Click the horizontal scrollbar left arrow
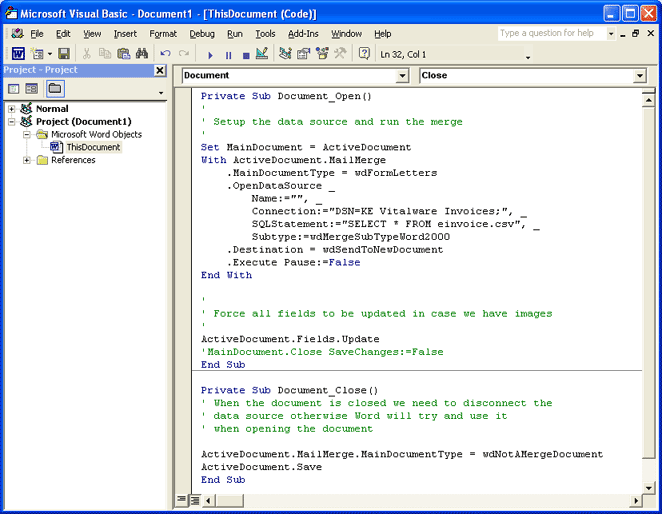 (x=208, y=501)
